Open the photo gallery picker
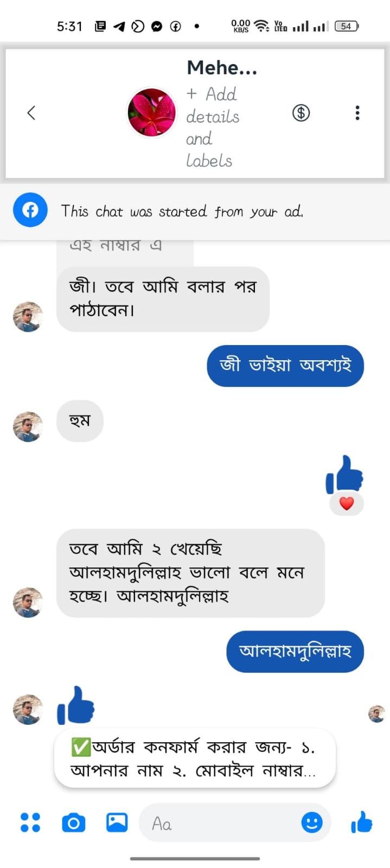This screenshot has height=868, width=390. pos(116,822)
